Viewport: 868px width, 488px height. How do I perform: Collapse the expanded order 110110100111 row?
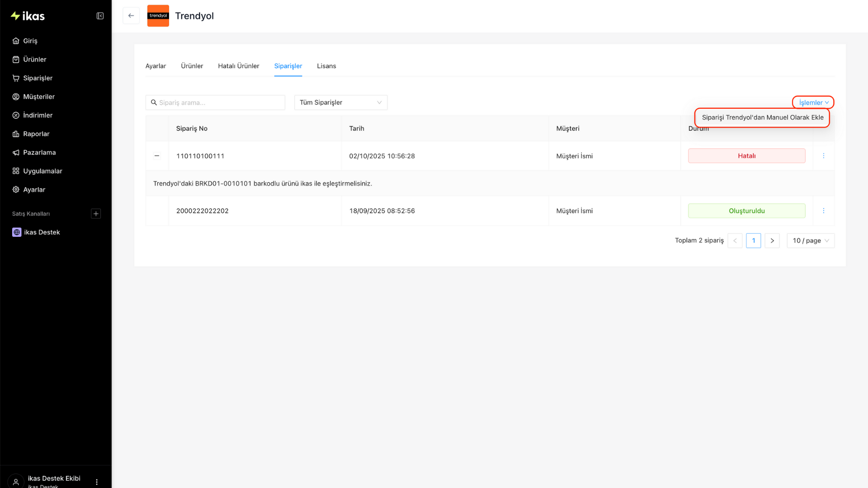tap(157, 156)
